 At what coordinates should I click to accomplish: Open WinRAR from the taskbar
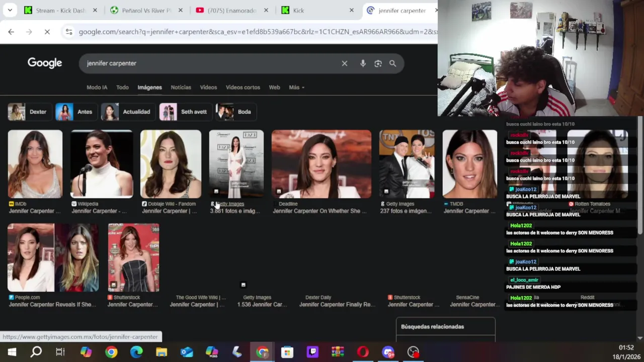pos(338,352)
